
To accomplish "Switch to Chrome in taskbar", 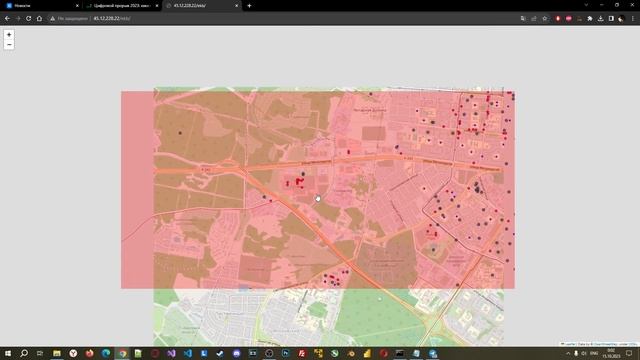I will pos(122,353).
